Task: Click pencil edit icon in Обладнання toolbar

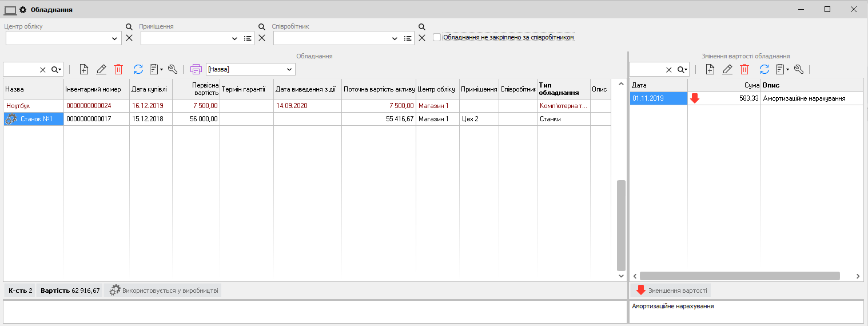Action: click(x=101, y=69)
